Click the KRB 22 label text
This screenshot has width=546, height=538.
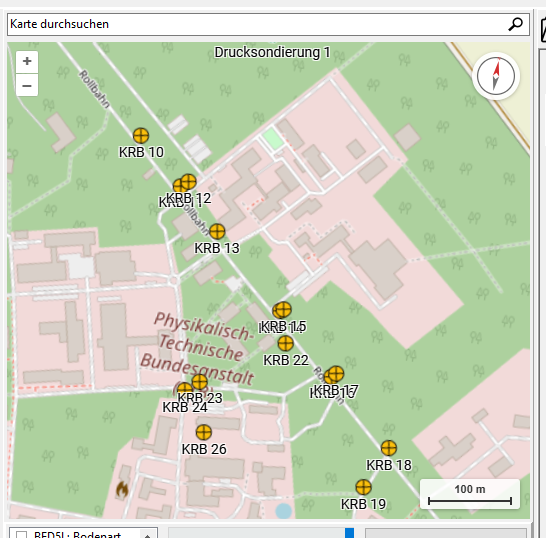point(286,360)
